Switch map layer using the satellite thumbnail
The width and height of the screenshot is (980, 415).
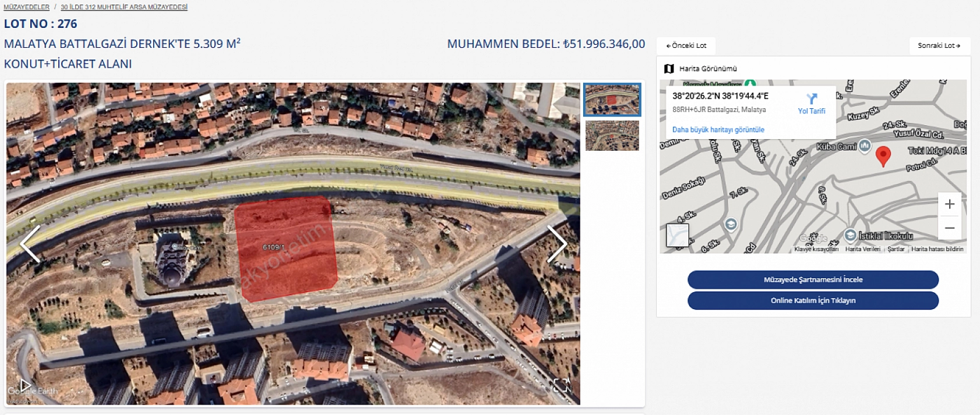click(x=677, y=236)
